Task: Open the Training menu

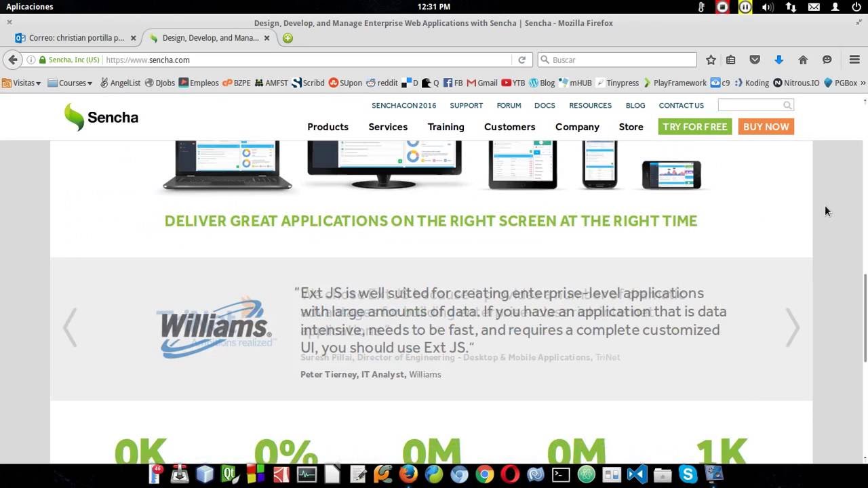Action: click(x=446, y=127)
